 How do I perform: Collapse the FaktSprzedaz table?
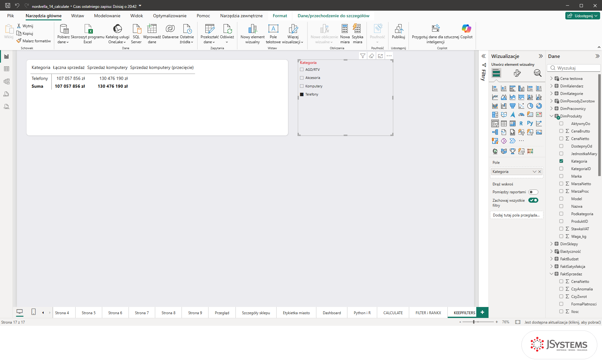(x=552, y=274)
